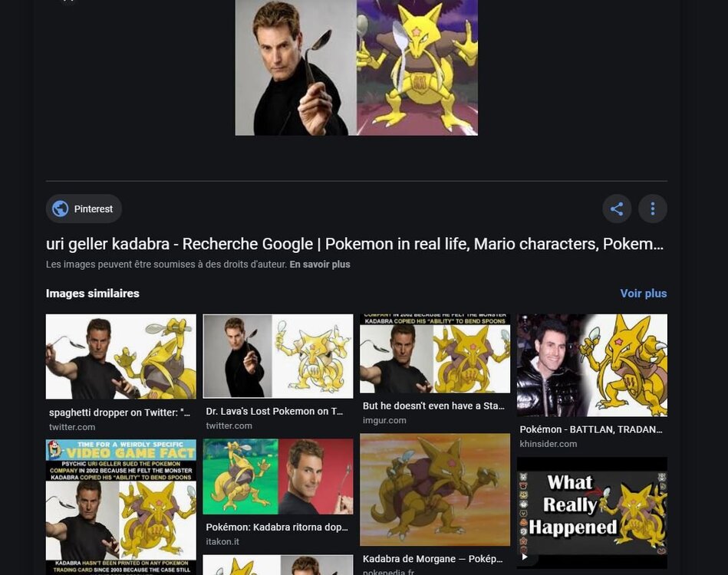
Task: Open the uri geller kadabra title link
Action: tap(354, 244)
